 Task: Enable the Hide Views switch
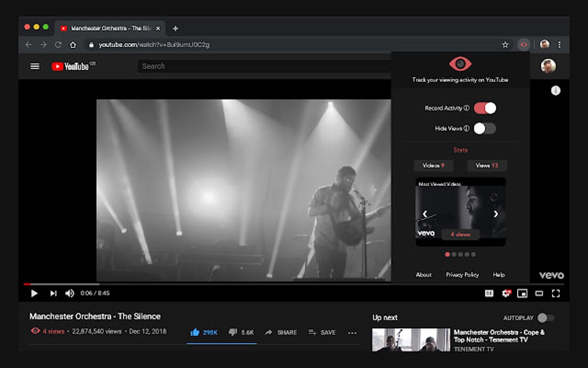pos(484,129)
